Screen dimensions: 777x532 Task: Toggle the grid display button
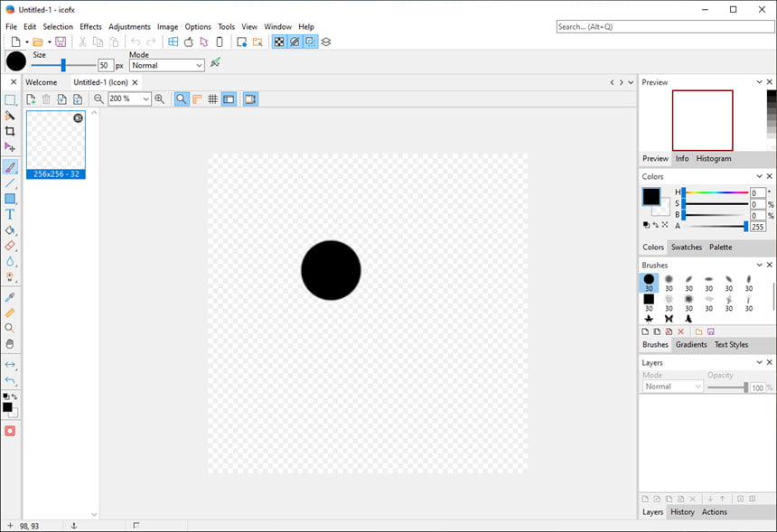click(x=212, y=99)
